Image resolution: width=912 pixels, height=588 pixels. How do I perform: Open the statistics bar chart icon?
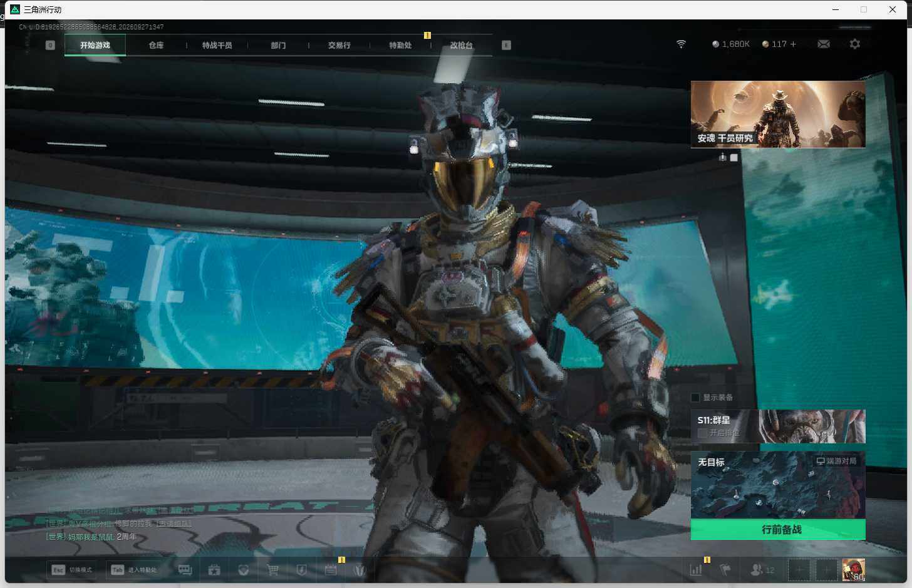[696, 570]
